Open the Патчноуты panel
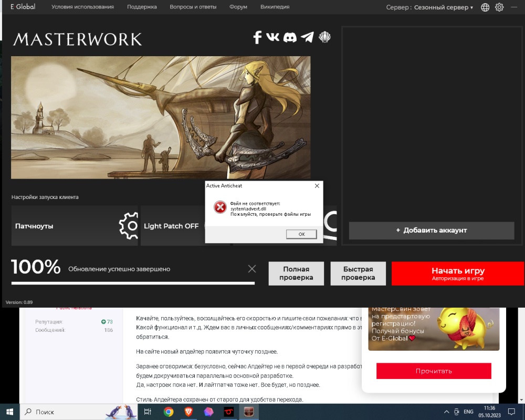This screenshot has height=420, width=525. 75,226
